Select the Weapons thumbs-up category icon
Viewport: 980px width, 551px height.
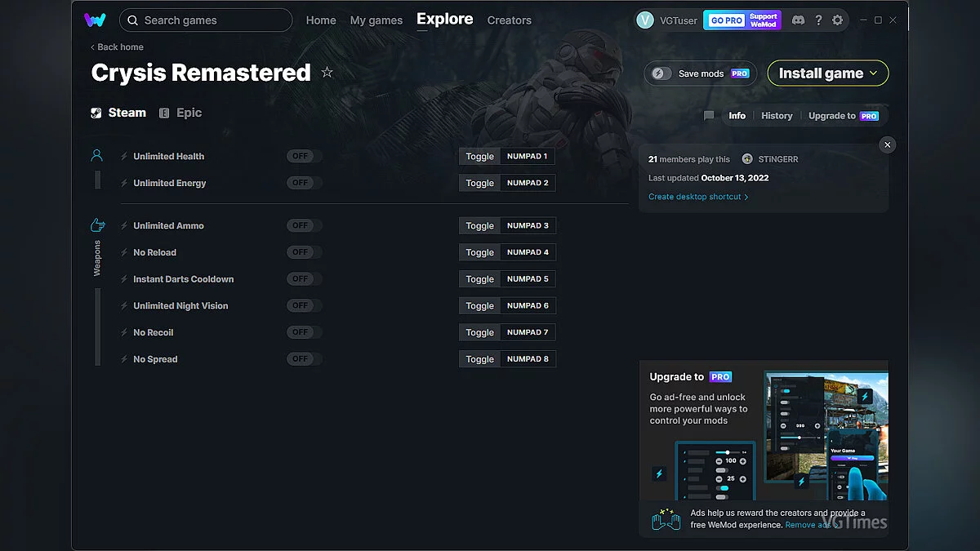97,225
